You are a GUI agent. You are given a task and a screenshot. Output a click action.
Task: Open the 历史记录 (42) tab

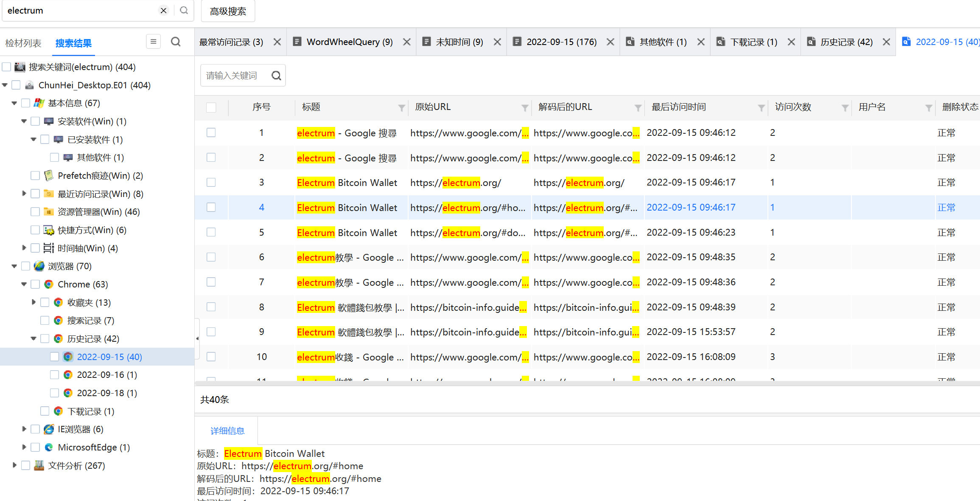[x=846, y=42]
